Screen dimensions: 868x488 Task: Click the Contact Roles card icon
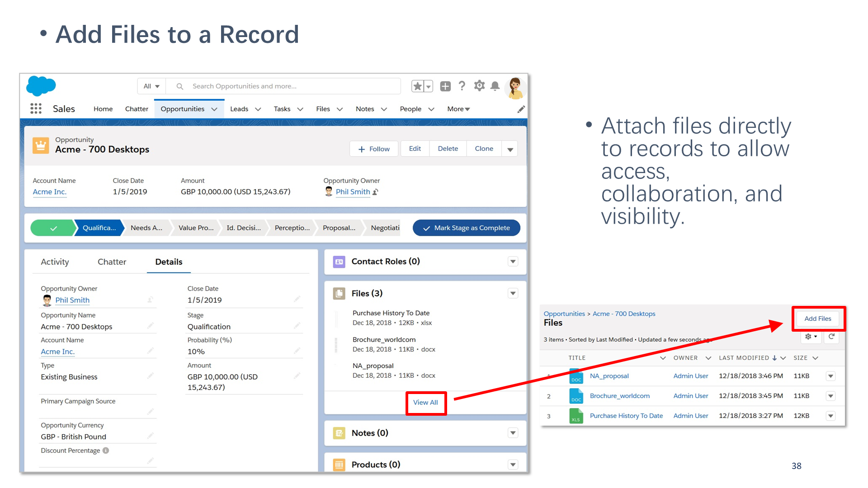tap(339, 262)
